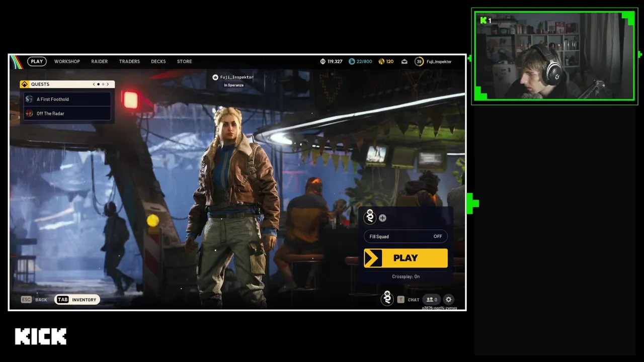Open the mail inbox envelope icon
The width and height of the screenshot is (644, 362).
[404, 61]
